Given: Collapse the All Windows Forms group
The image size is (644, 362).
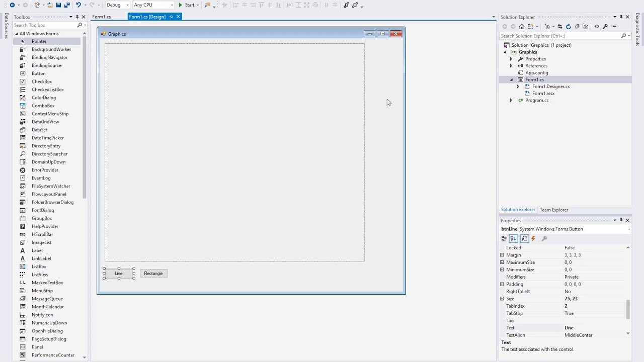Looking at the screenshot, I should [x=17, y=34].
